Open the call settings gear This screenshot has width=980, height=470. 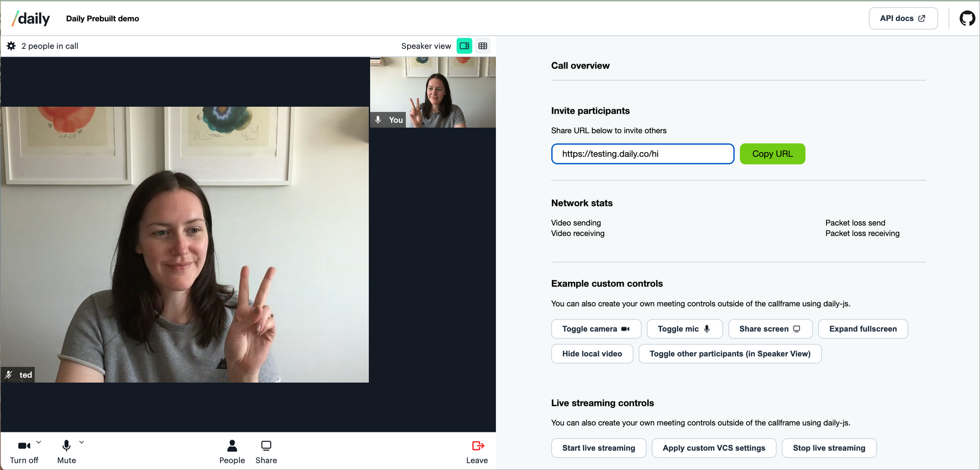click(x=11, y=46)
